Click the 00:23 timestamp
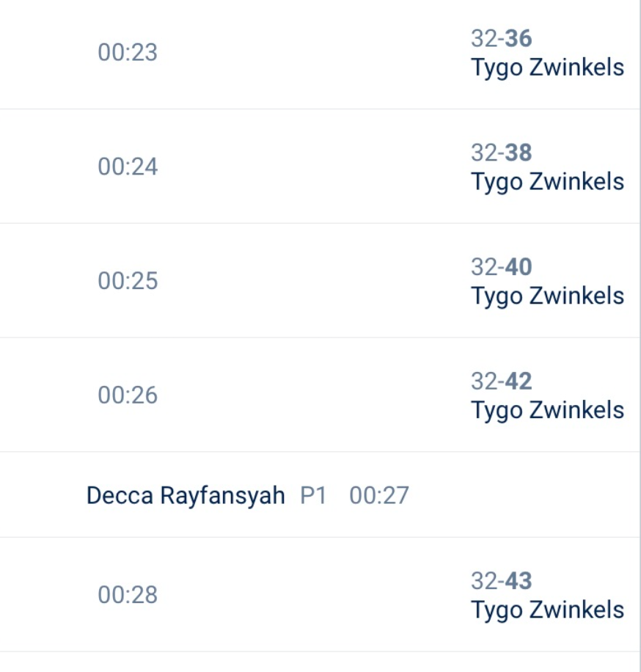This screenshot has height=672, width=641. [128, 53]
